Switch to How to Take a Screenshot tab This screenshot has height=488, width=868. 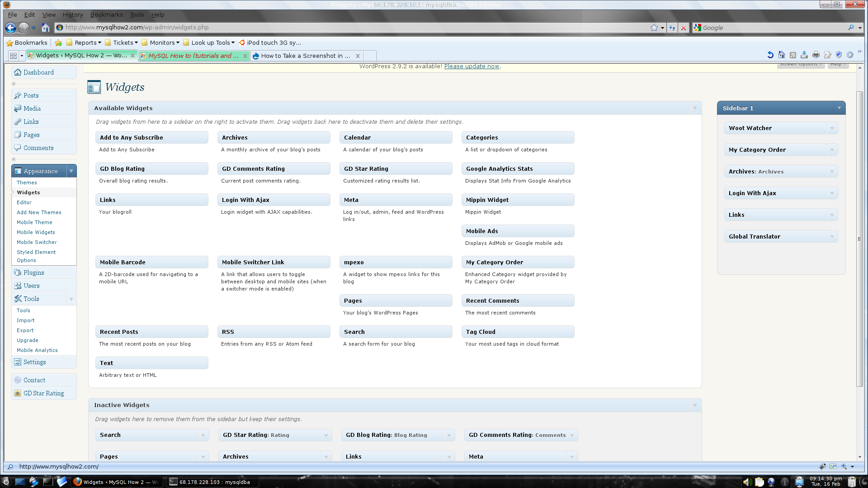click(306, 56)
